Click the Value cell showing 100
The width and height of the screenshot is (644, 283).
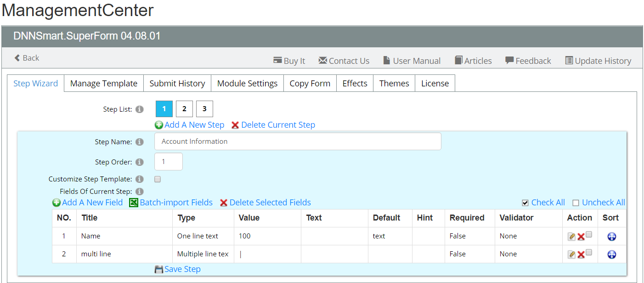[267, 236]
